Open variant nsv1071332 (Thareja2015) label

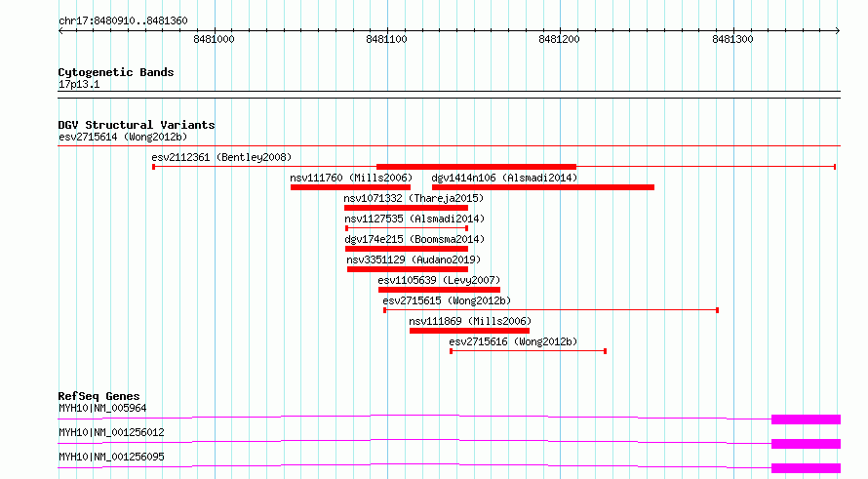(414, 198)
